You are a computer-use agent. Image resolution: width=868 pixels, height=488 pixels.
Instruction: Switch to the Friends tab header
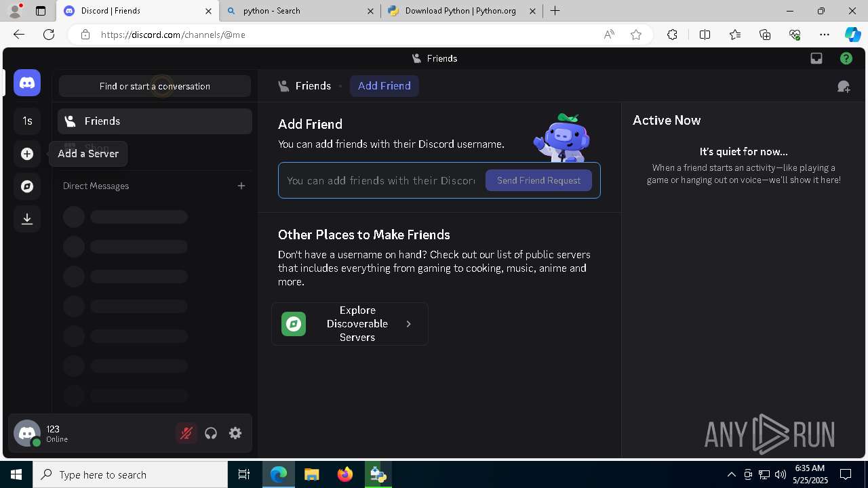point(304,86)
